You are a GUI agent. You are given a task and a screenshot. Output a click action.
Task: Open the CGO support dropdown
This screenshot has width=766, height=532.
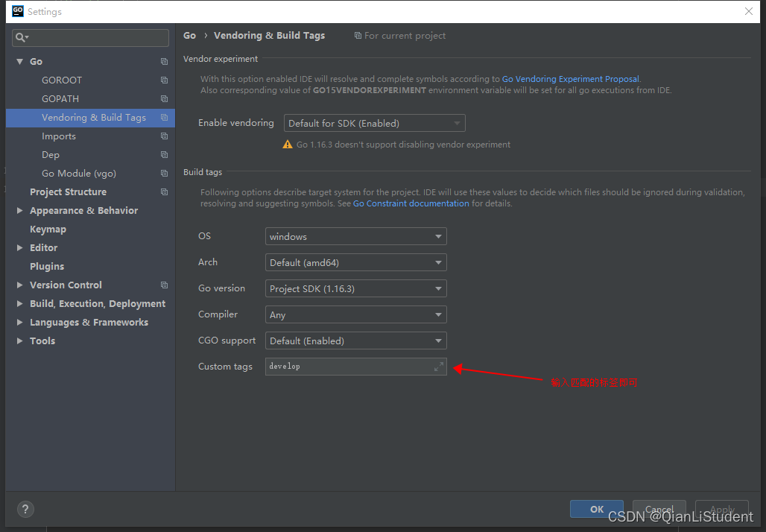pos(355,341)
